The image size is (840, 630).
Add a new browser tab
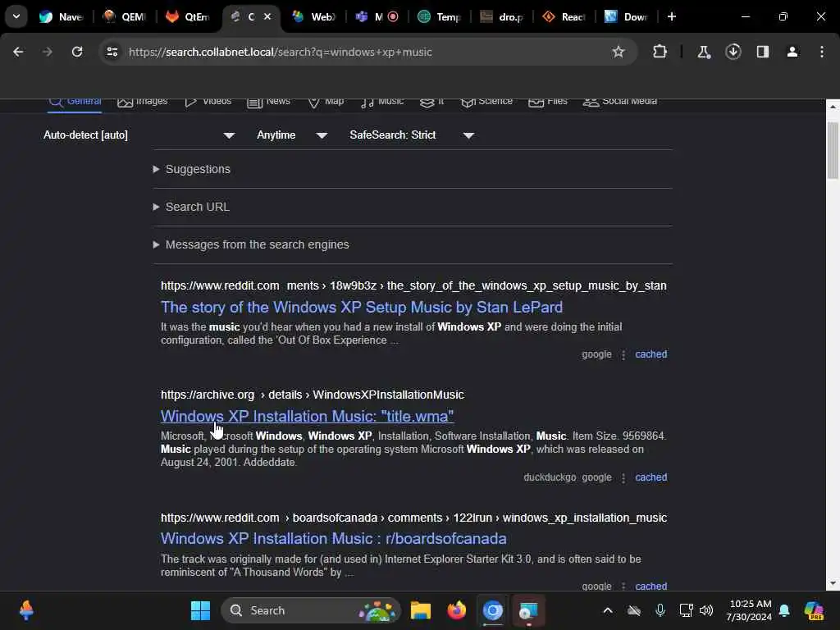tap(671, 16)
